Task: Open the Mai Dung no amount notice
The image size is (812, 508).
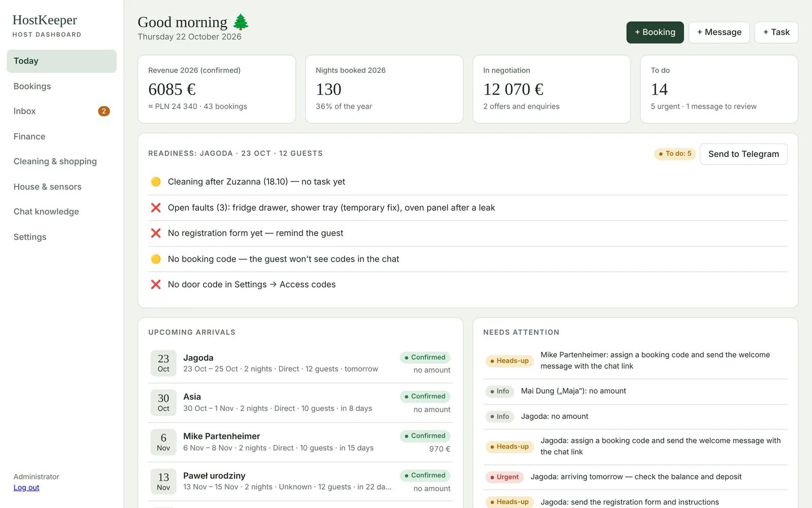Action: pyautogui.click(x=635, y=391)
